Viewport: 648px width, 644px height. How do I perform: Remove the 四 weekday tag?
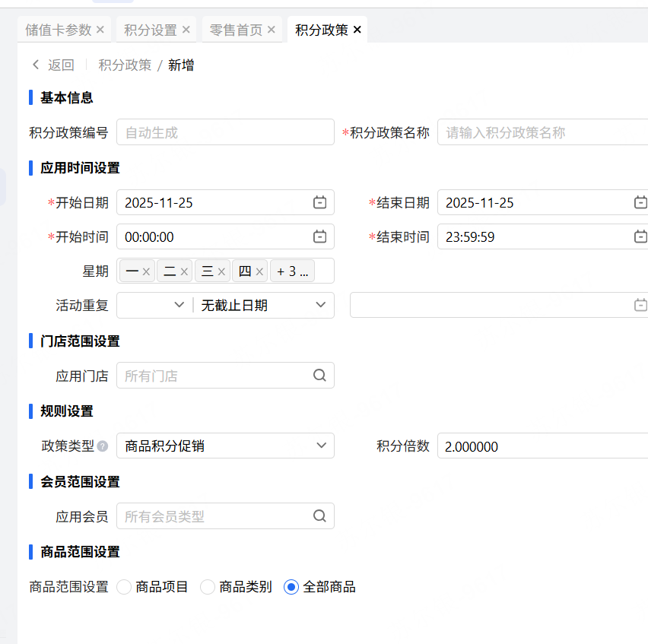point(260,271)
